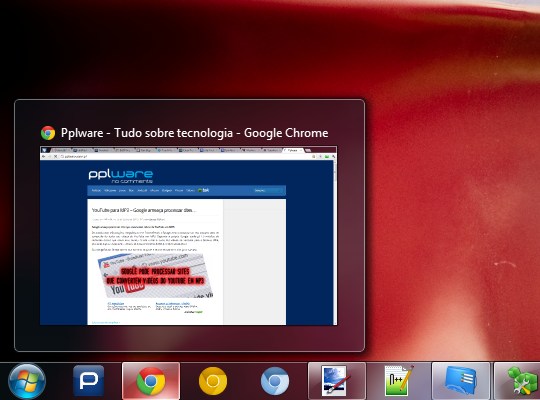
Task: Open the Pplware 'P' app in taskbar
Action: pos(89,381)
